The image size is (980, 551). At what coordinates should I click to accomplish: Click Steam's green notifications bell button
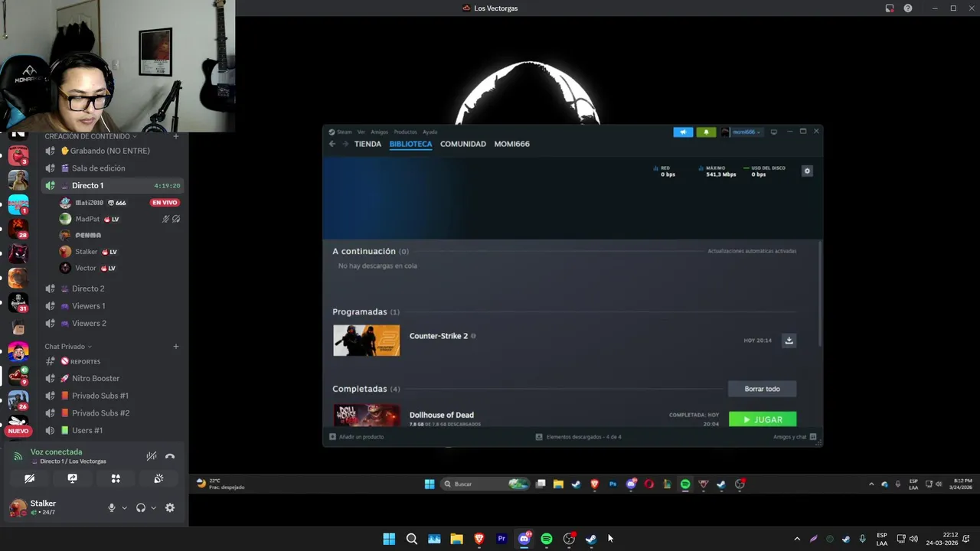tap(706, 132)
